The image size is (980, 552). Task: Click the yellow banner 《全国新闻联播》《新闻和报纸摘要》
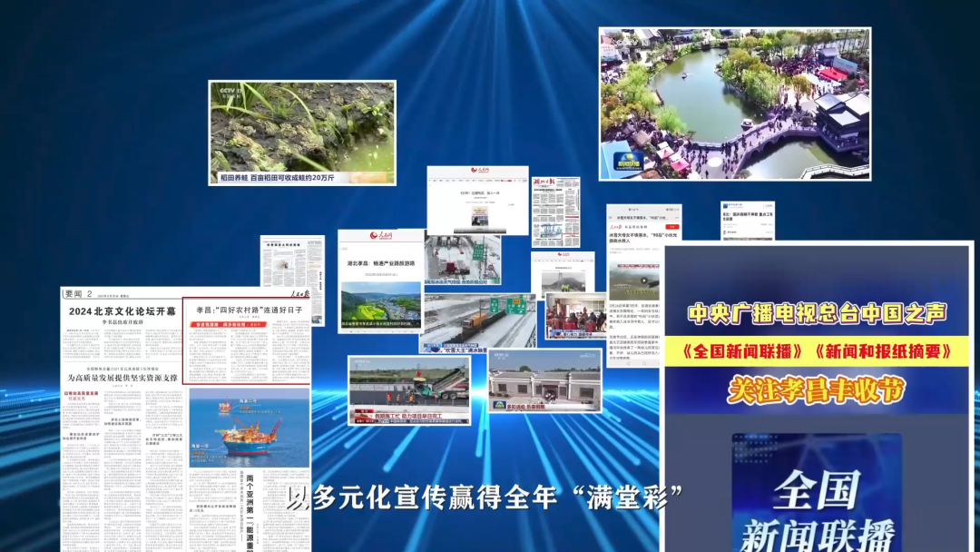[x=817, y=351]
